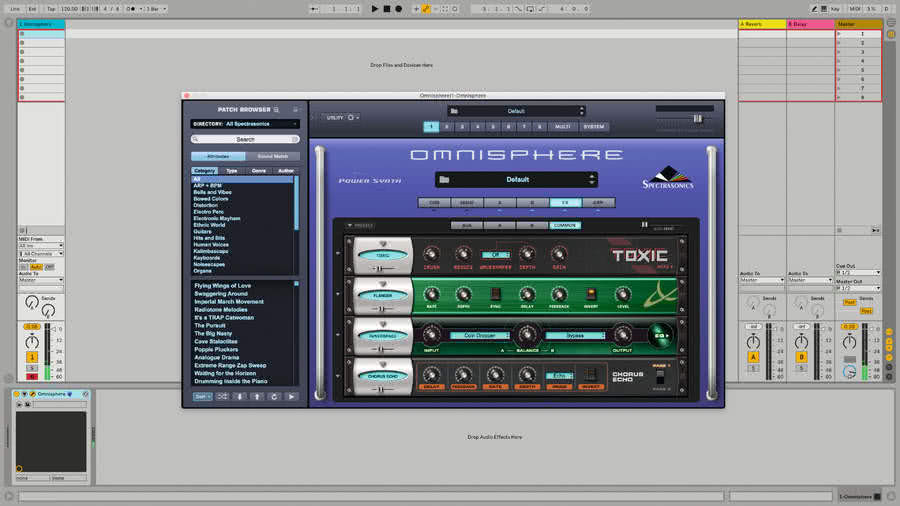
Task: Click the magnifier icon in patch Search field
Action: tap(195, 139)
